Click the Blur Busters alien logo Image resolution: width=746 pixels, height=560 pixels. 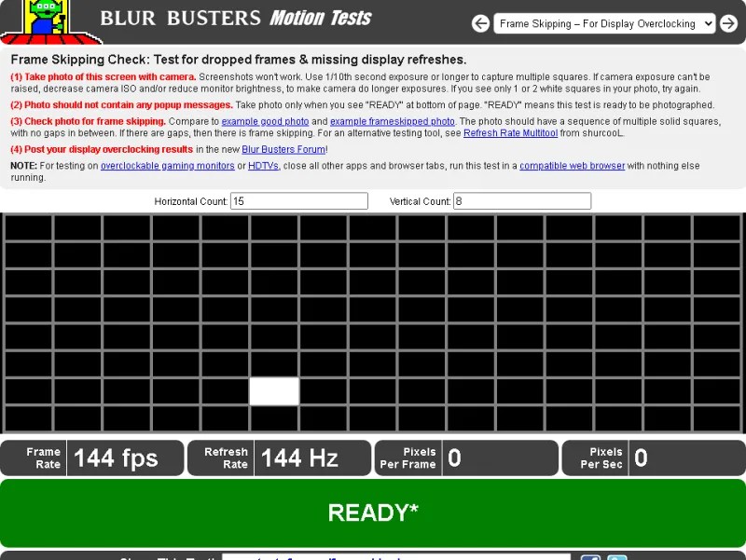click(45, 20)
